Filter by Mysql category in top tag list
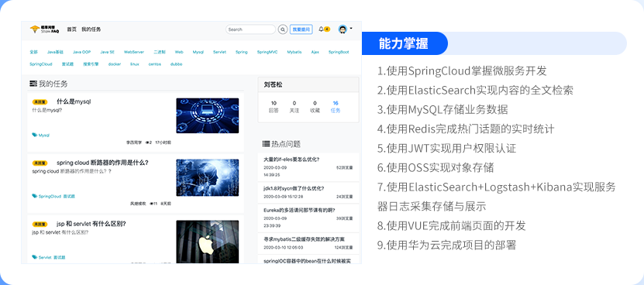 coord(198,52)
